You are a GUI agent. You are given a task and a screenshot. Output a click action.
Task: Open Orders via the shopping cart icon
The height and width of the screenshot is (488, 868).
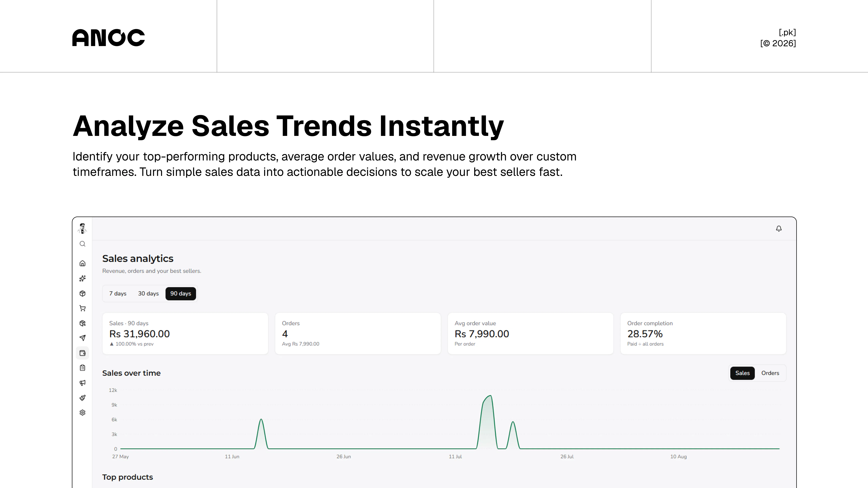[83, 308]
